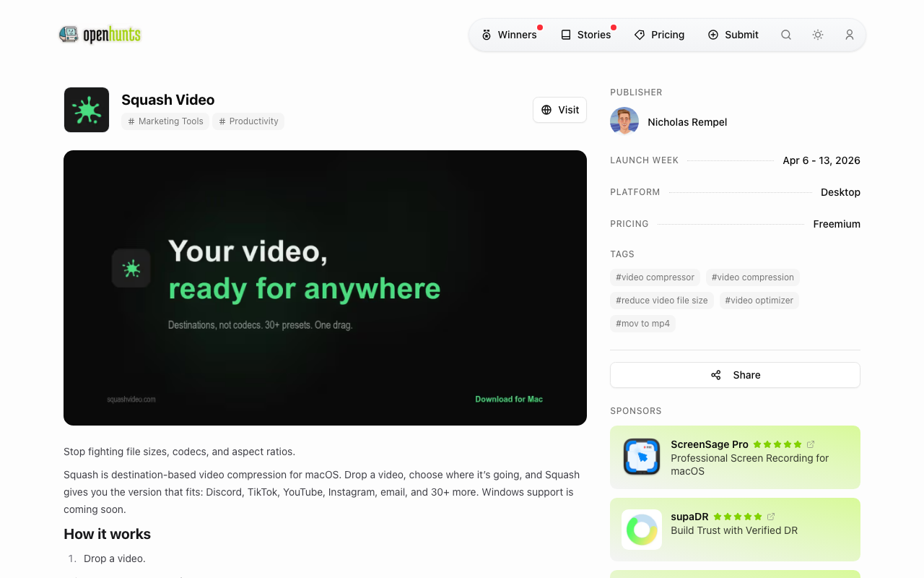Screen dimensions: 924x578
Task: Open the supaDR sponsor title
Action: [x=689, y=517]
